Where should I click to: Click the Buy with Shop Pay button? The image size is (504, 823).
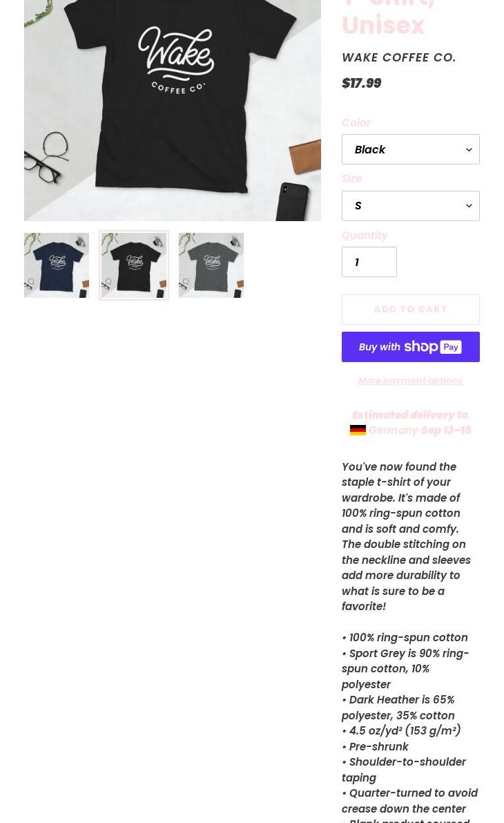(x=410, y=347)
